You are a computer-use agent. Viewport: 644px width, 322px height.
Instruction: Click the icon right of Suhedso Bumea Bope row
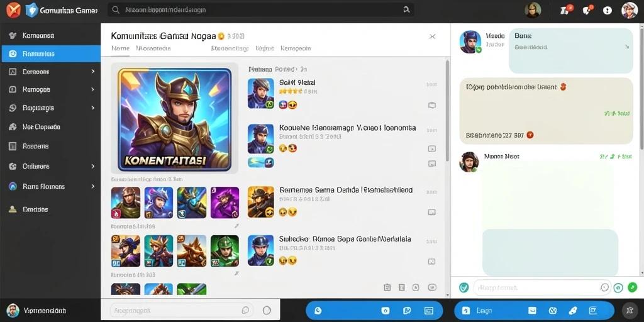(x=431, y=262)
